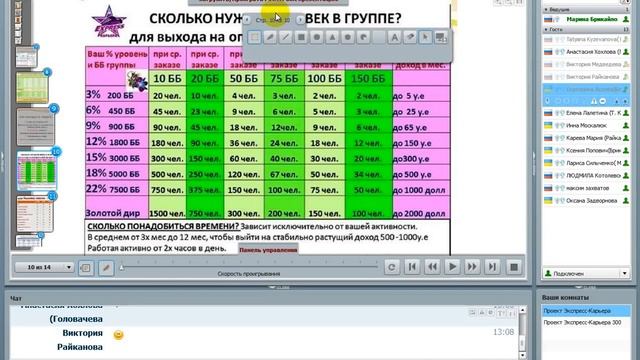Image resolution: width=640 pixels, height=360 pixels.
Task: Move the playback speed slider handle
Action: click(122, 267)
